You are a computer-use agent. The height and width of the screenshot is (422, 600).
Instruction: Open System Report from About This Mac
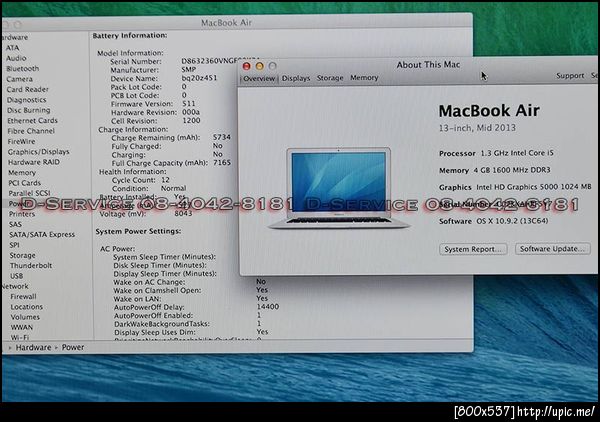(x=473, y=249)
